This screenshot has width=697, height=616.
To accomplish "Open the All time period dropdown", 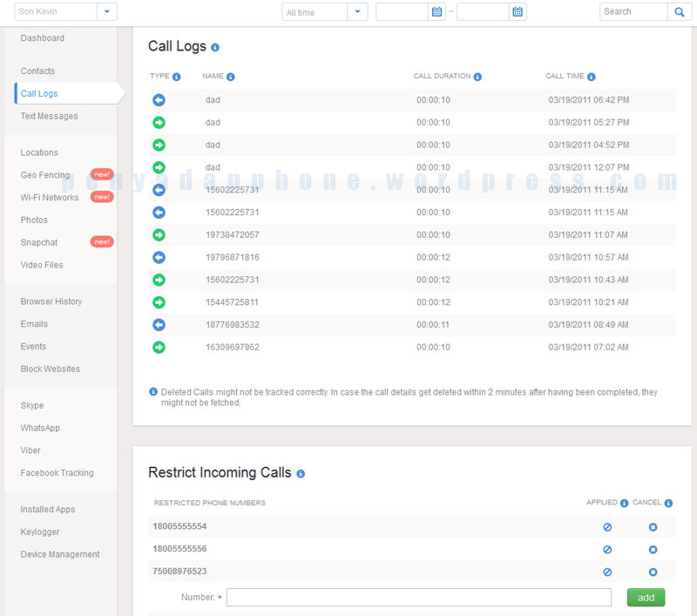I will [x=358, y=12].
